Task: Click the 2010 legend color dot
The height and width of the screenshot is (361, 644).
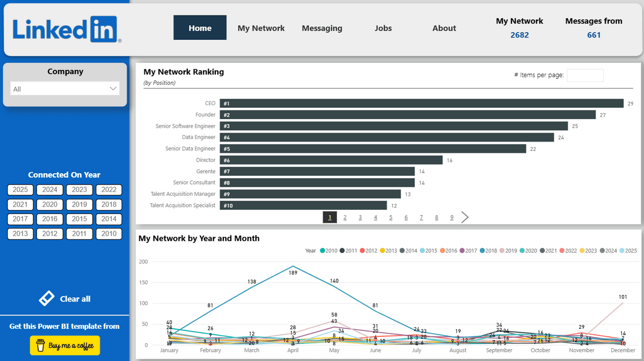Action: pos(323,251)
